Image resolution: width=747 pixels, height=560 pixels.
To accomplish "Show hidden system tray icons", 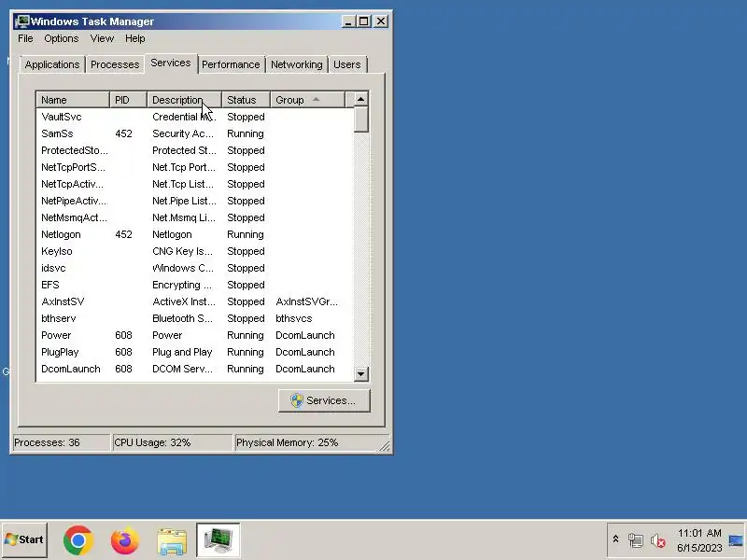I will [615, 539].
